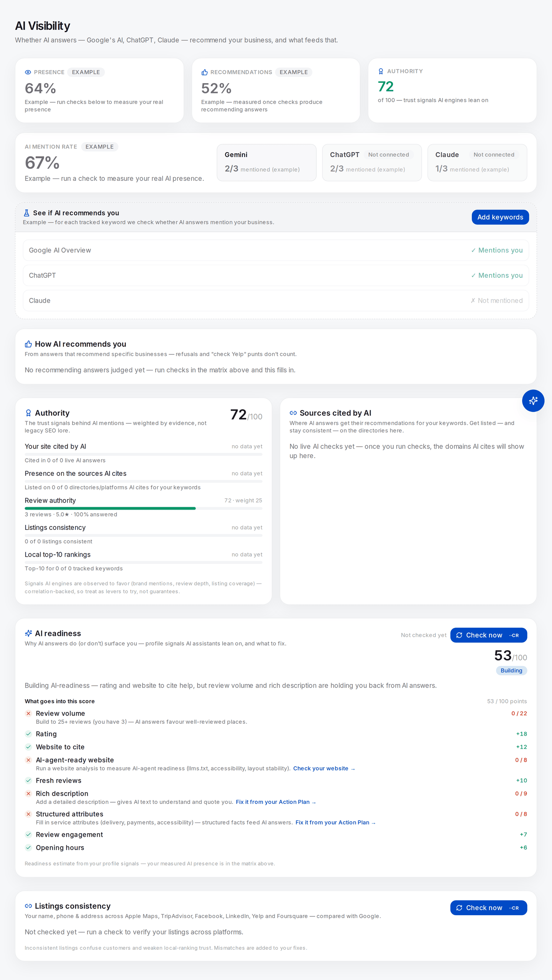Follow Fix it from your Action Plan for Rich description
This screenshot has width=552, height=980.
[276, 802]
